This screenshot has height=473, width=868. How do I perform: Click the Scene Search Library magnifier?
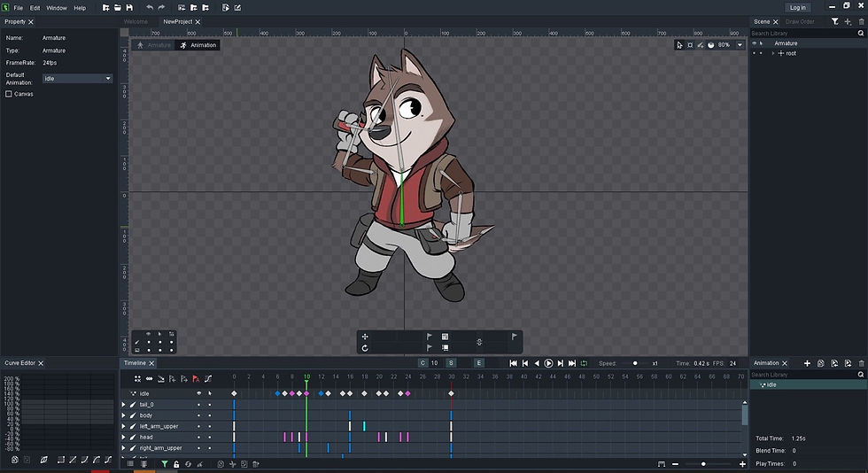click(861, 34)
